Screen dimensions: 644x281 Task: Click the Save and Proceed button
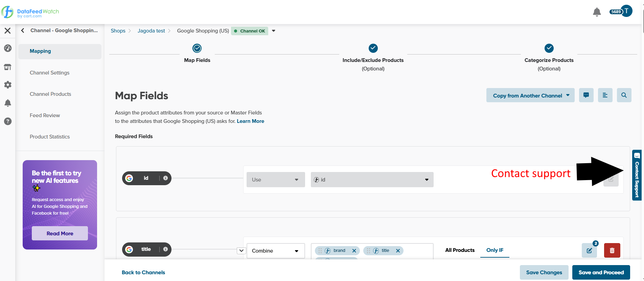601,273
